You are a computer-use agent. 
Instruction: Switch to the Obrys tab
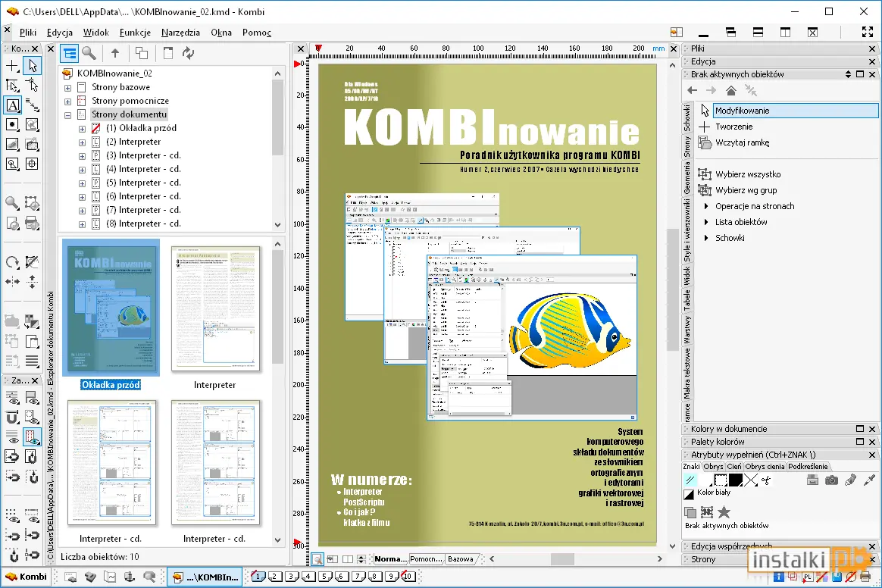pos(713,467)
